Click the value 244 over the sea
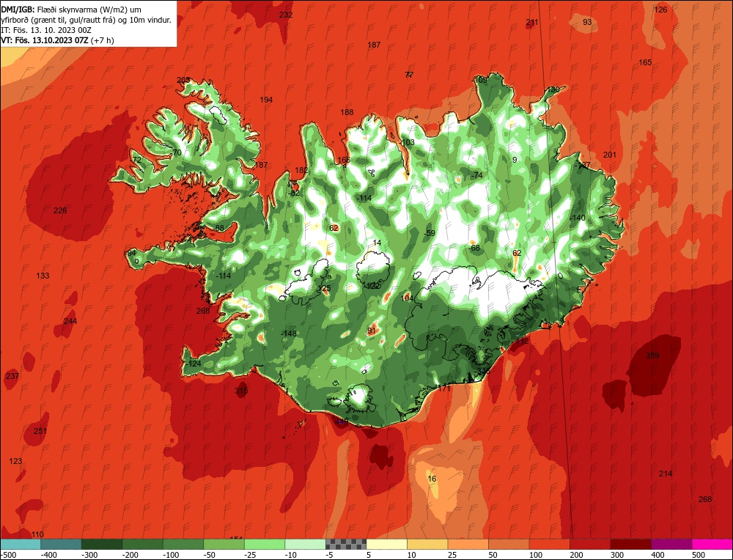 coord(70,321)
